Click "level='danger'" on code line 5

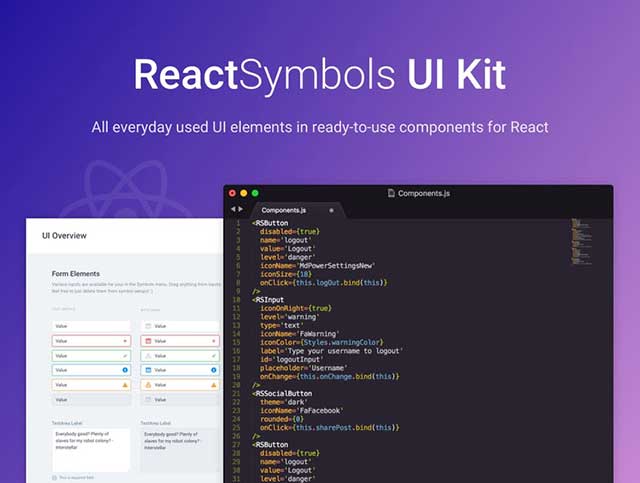(287, 257)
